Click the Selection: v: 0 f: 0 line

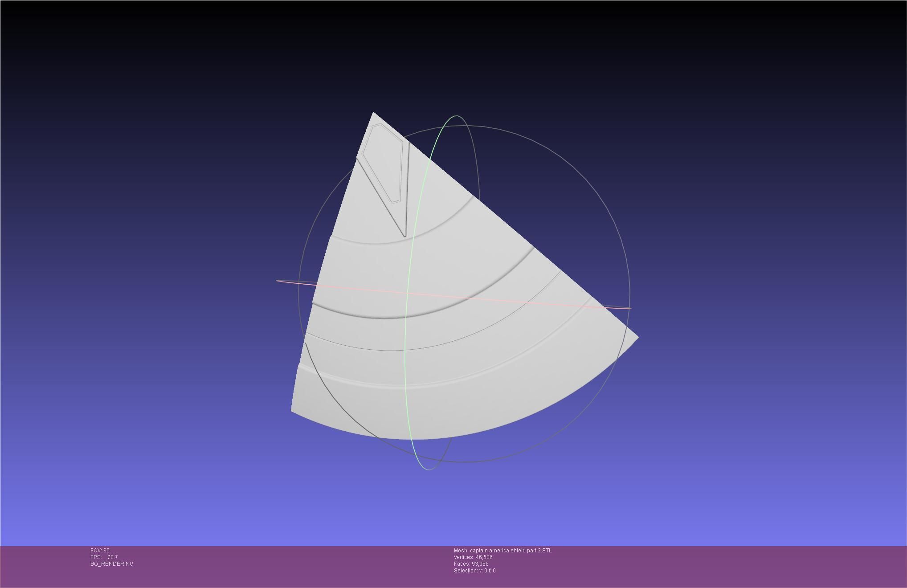point(474,571)
